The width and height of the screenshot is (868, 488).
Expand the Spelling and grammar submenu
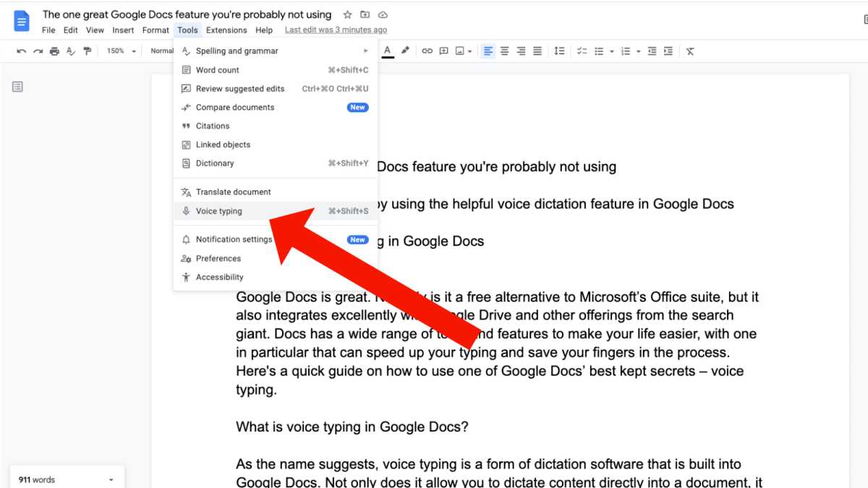pos(276,51)
